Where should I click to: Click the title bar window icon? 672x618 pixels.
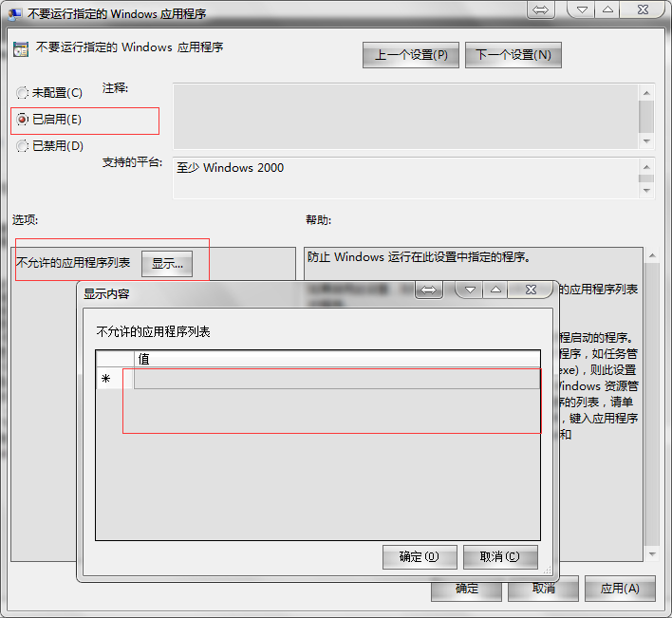15,14
